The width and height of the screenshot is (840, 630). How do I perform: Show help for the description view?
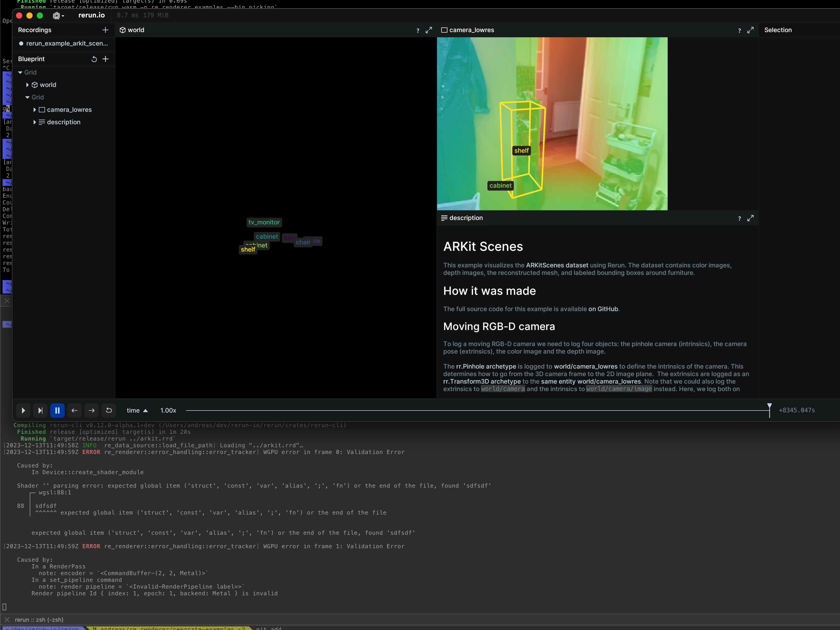[739, 218]
